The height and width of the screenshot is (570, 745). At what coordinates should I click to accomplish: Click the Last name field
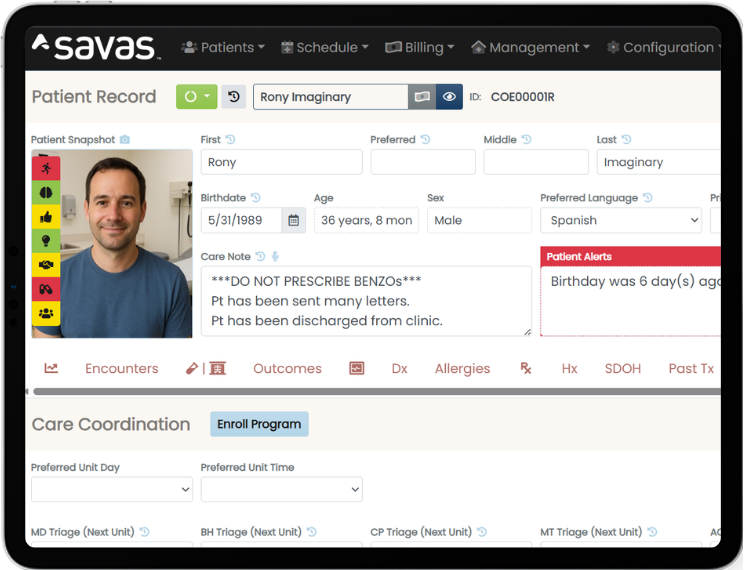pyautogui.click(x=659, y=162)
